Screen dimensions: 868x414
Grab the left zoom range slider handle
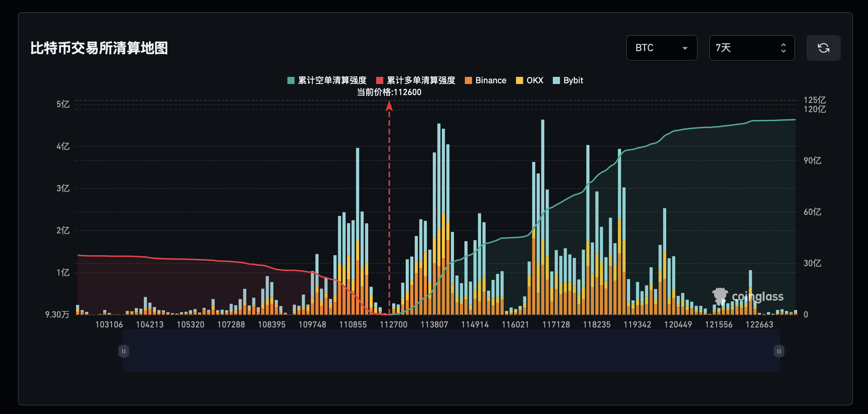(x=123, y=351)
